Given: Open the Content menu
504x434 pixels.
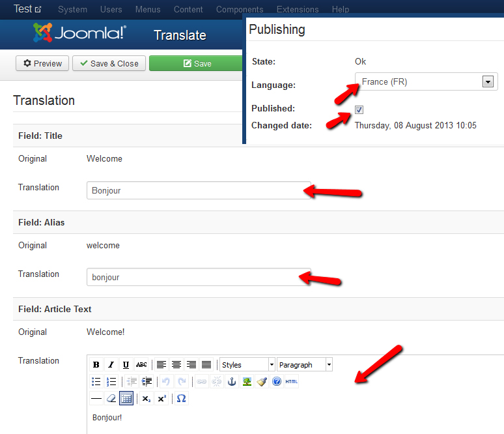Looking at the screenshot, I should click(188, 9).
